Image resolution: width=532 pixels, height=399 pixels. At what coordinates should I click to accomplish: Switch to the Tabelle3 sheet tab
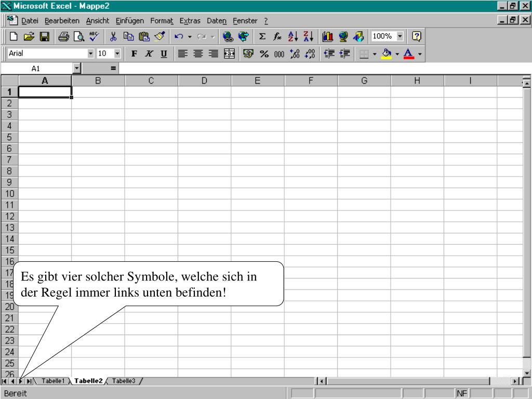click(124, 381)
